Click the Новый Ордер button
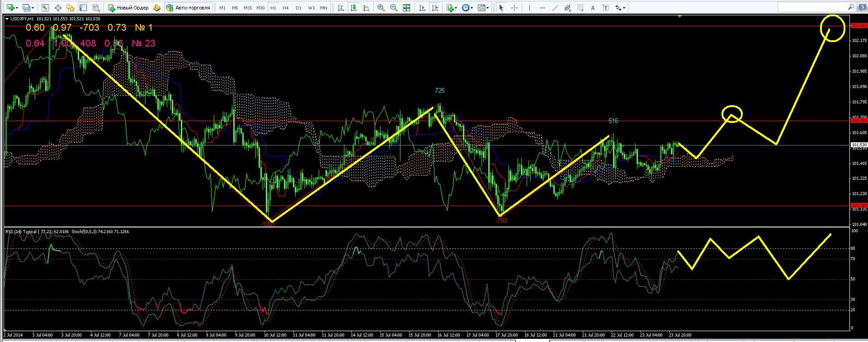This screenshot has width=868, height=342. pyautogui.click(x=128, y=8)
